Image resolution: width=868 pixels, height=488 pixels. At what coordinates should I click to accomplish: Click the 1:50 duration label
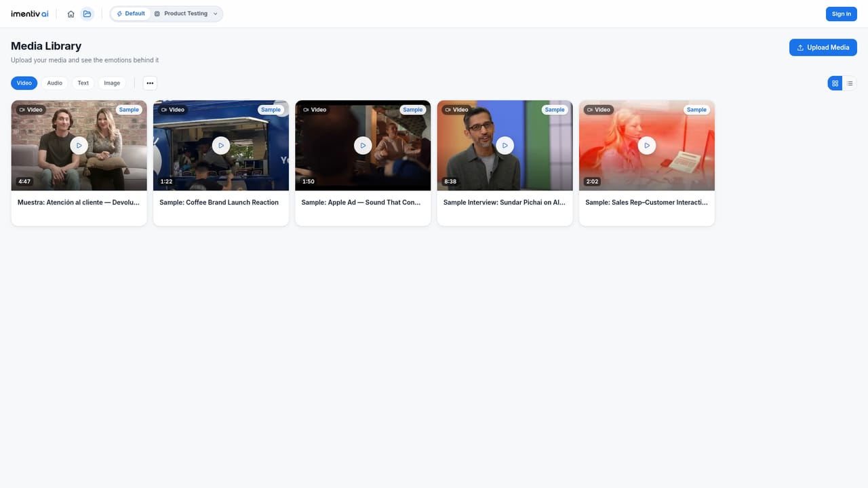pos(309,182)
